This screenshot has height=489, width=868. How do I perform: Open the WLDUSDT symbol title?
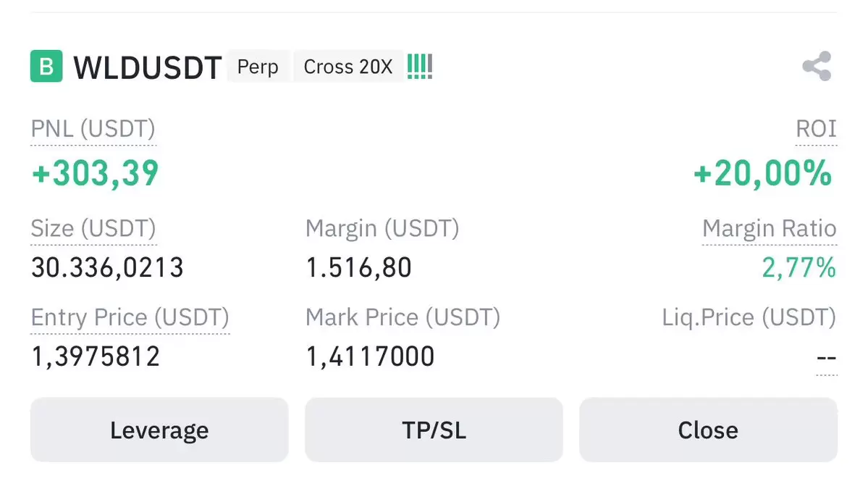pyautogui.click(x=147, y=67)
